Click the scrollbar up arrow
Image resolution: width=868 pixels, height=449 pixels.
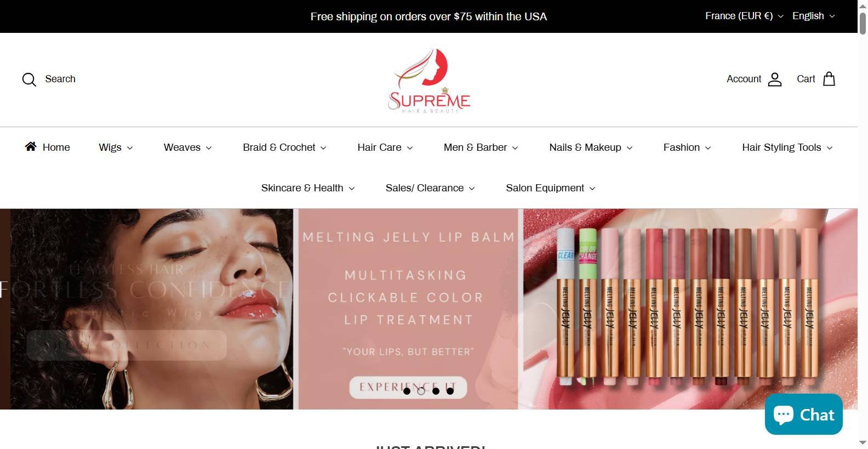pos(863,5)
